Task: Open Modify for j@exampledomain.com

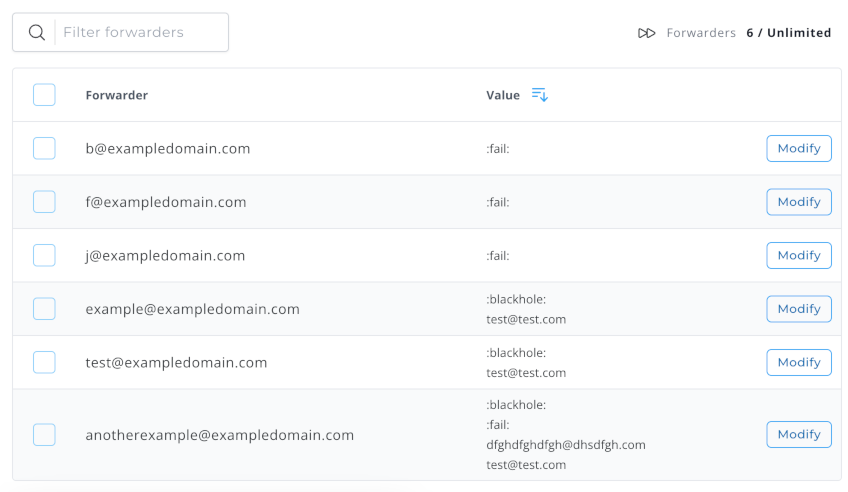Action: tap(798, 255)
